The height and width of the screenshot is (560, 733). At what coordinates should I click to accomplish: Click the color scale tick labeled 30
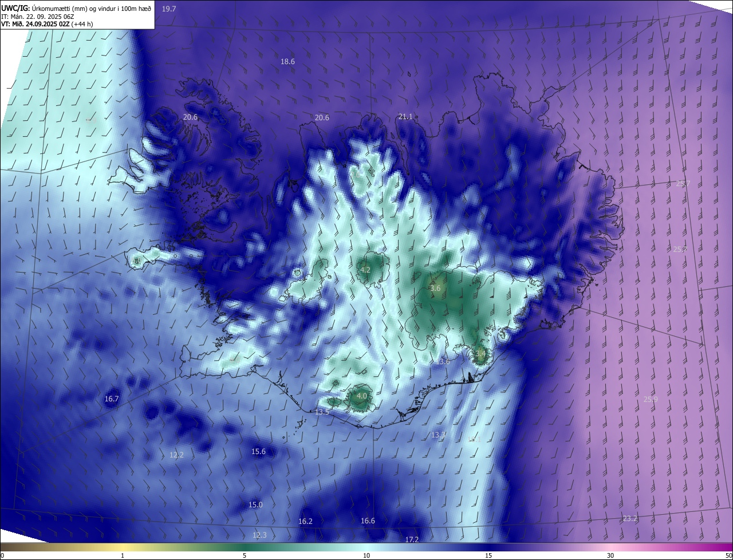pos(610,555)
